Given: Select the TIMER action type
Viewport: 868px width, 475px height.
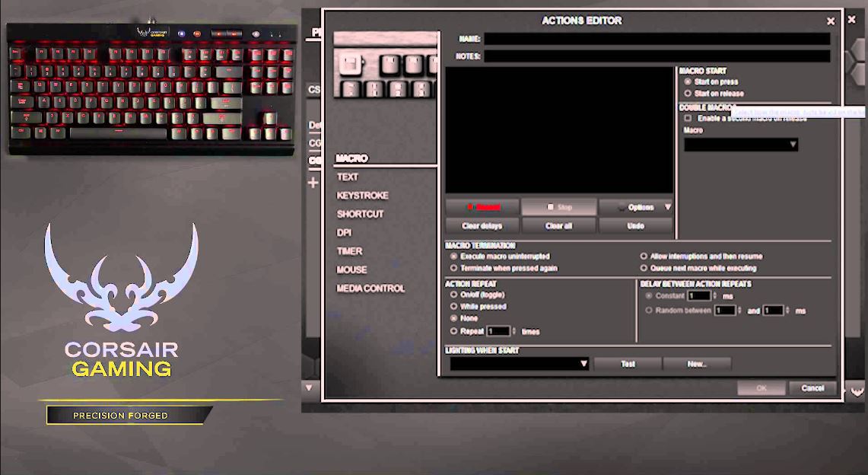Looking at the screenshot, I should (x=349, y=251).
